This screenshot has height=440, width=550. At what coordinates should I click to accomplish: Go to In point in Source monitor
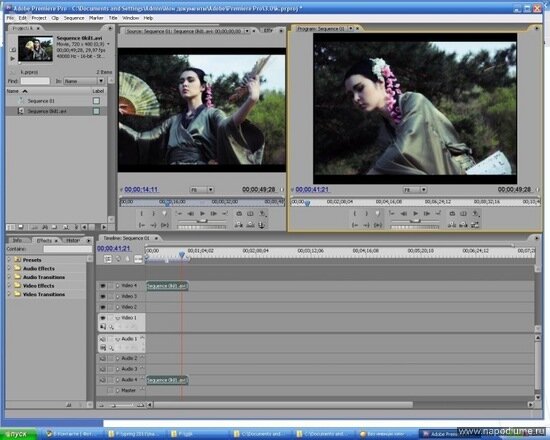click(x=142, y=225)
